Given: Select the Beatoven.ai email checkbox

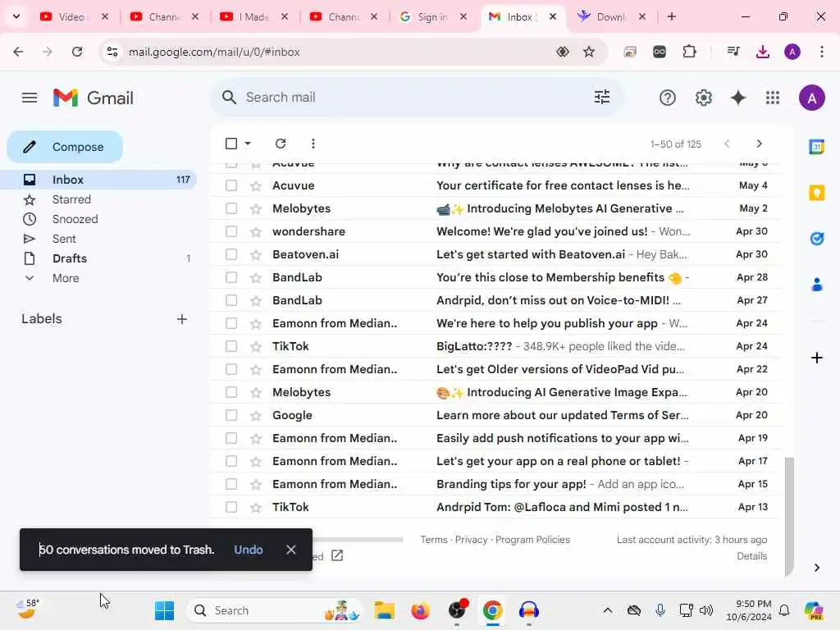Looking at the screenshot, I should point(231,254).
